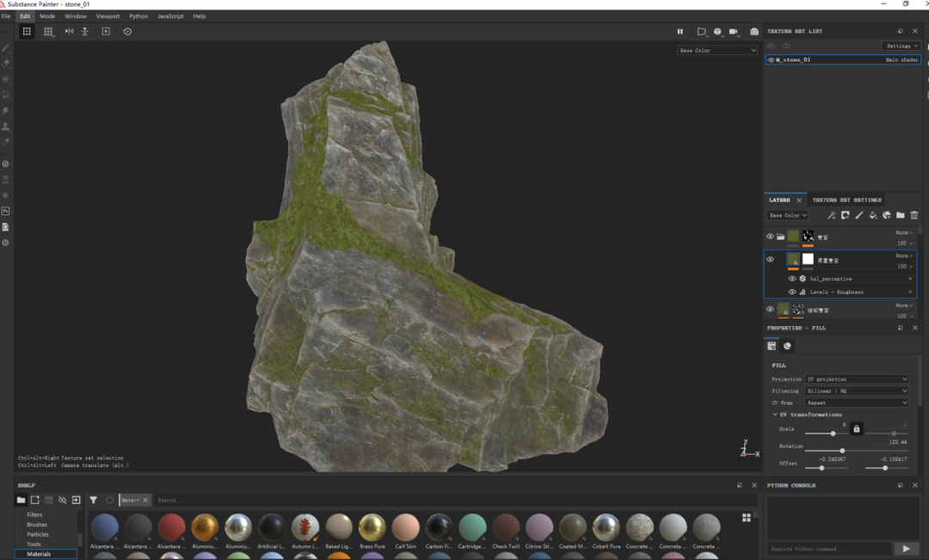Click the delete layer trash icon
This screenshot has width=929, height=560.
pos(914,215)
